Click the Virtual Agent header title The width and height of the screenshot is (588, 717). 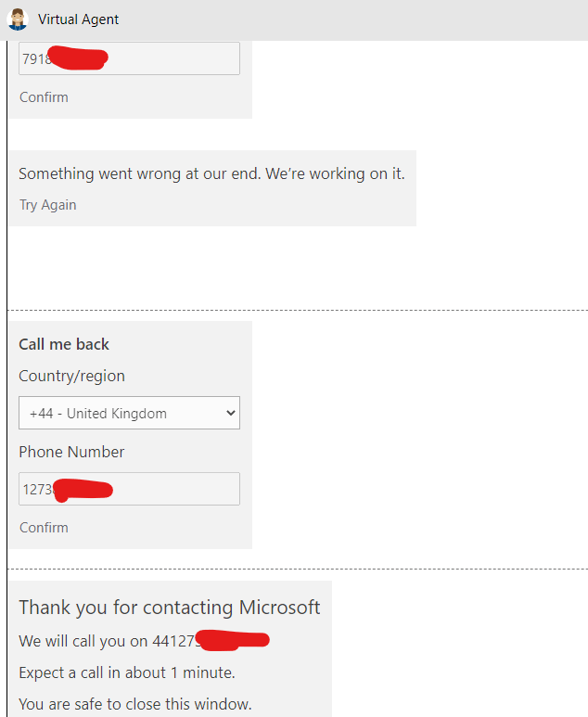(78, 19)
